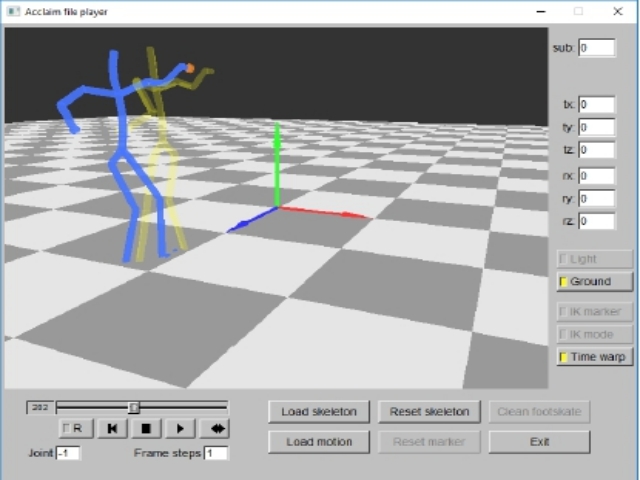Focus the Joint number field

(68, 453)
